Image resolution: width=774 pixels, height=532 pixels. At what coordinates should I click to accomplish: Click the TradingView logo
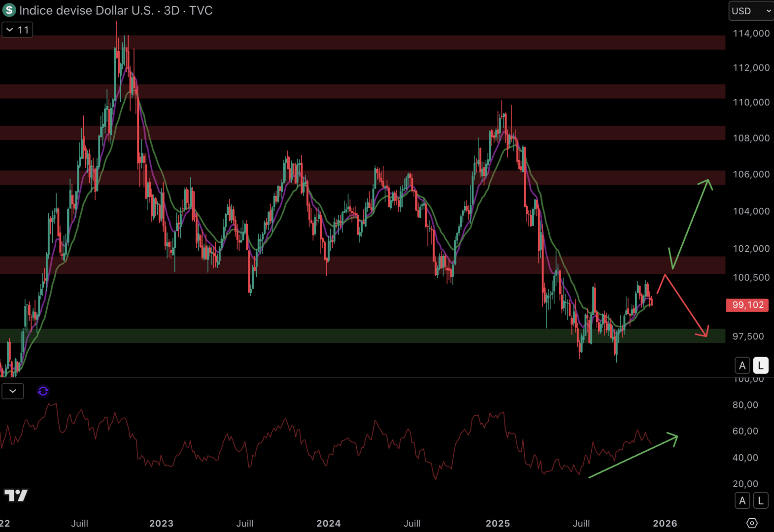pos(16,495)
